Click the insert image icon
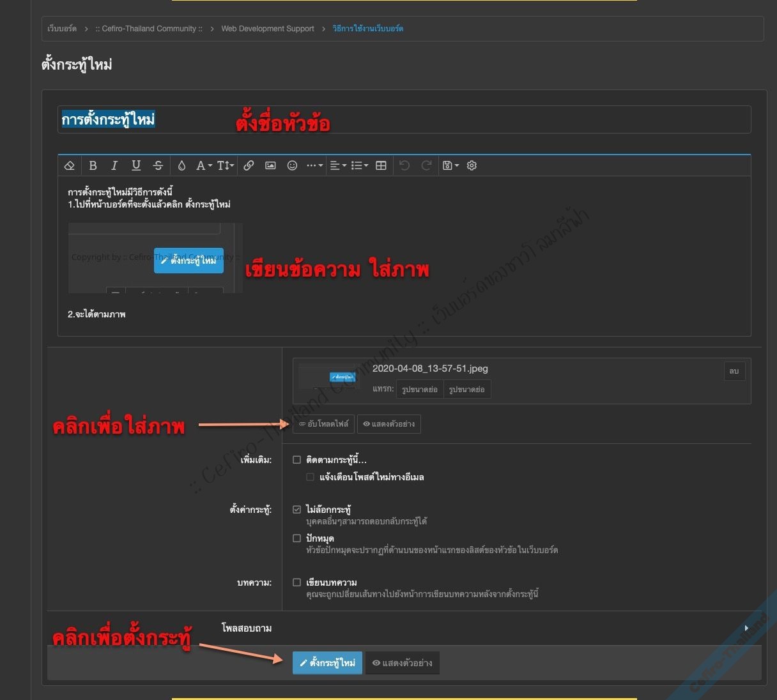Screen dimensions: 777x700 [x=270, y=165]
